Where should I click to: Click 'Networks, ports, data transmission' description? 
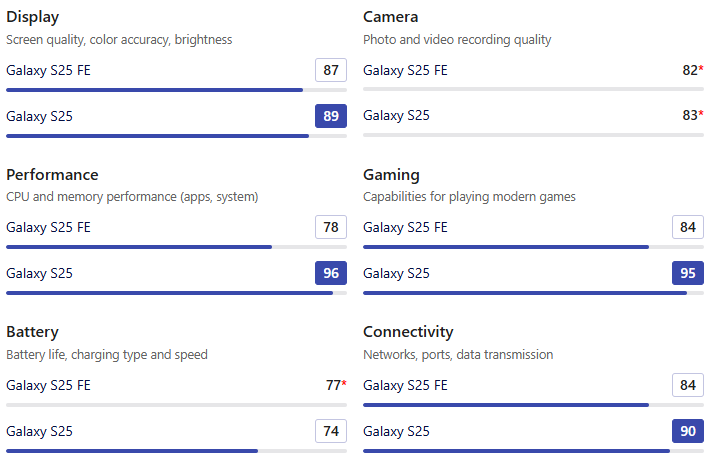tap(458, 355)
